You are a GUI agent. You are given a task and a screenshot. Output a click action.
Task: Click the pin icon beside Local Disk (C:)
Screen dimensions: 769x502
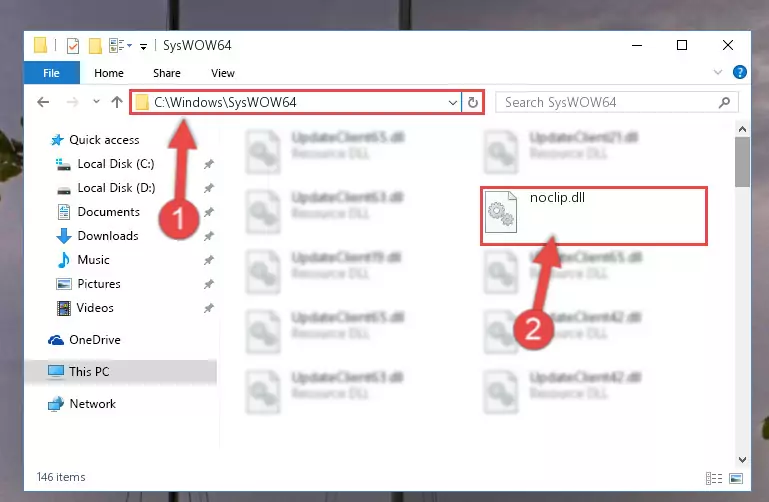click(209, 164)
